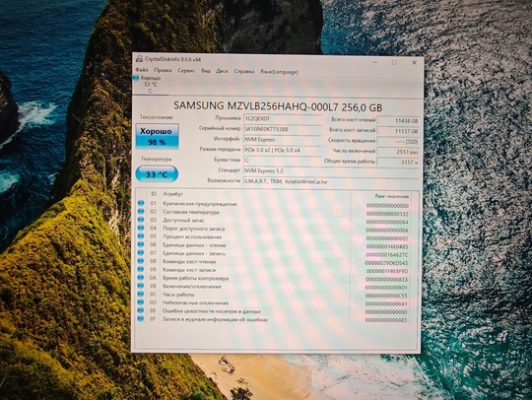Image resolution: width=532 pixels, height=400 pixels.
Task: Click status icon for Записи в журнале row
Action: (x=141, y=318)
